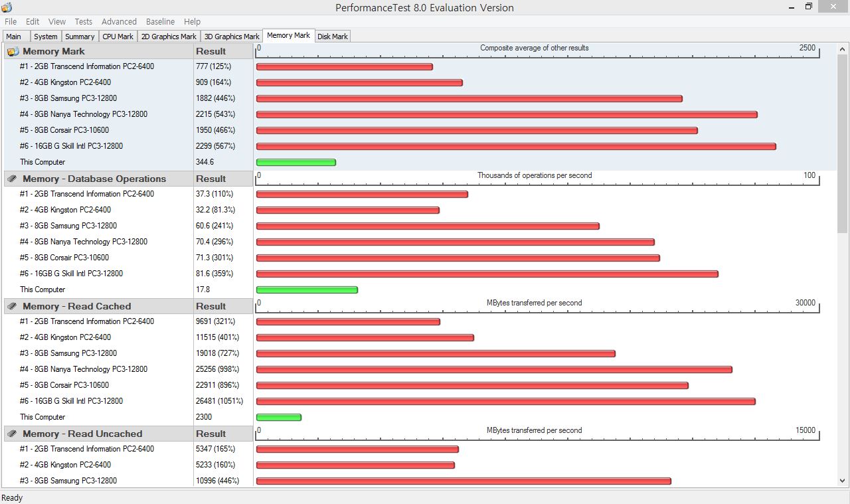This screenshot has width=850, height=504.
Task: Click the Result column header in Memory Mark
Action: [x=211, y=51]
